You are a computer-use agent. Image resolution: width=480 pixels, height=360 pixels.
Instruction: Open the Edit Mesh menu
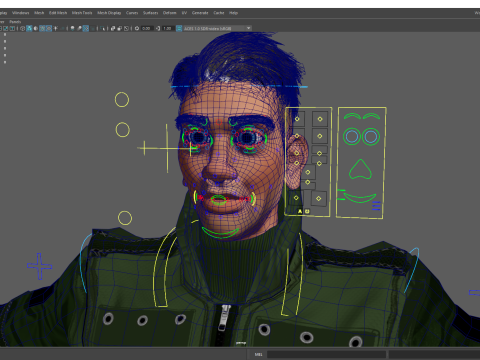point(58,13)
